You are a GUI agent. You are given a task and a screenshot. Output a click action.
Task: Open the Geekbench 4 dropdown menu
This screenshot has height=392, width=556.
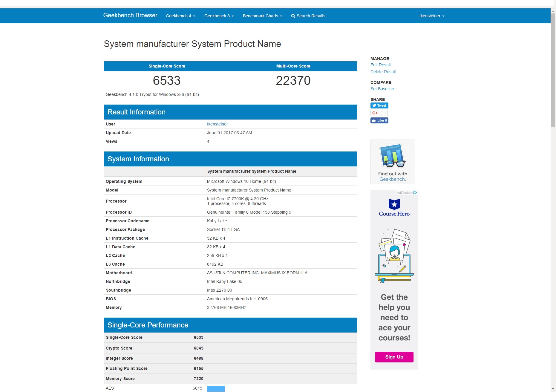click(180, 16)
